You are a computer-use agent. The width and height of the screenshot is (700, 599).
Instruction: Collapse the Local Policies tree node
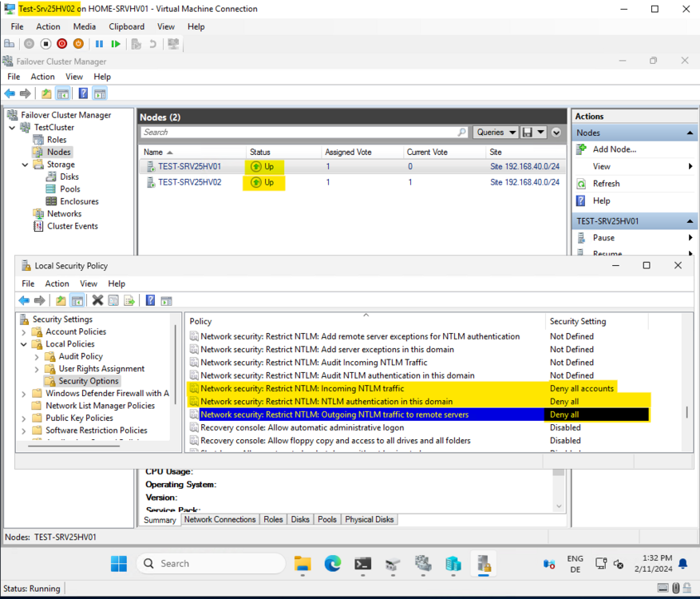pos(26,344)
